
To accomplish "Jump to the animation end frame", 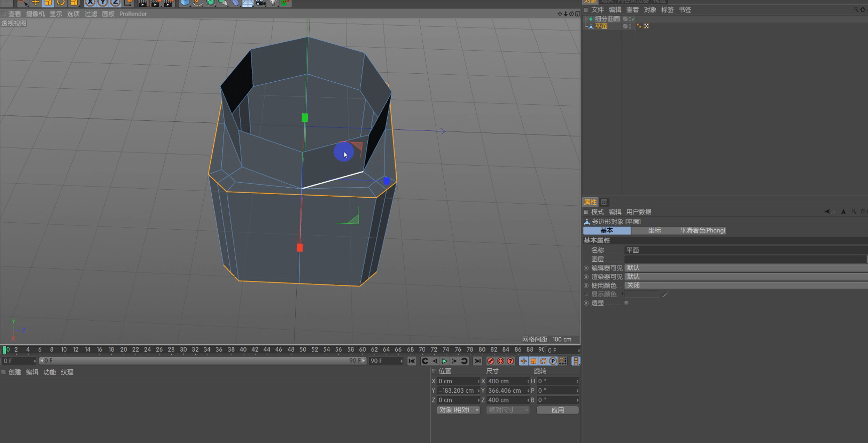I will click(477, 361).
